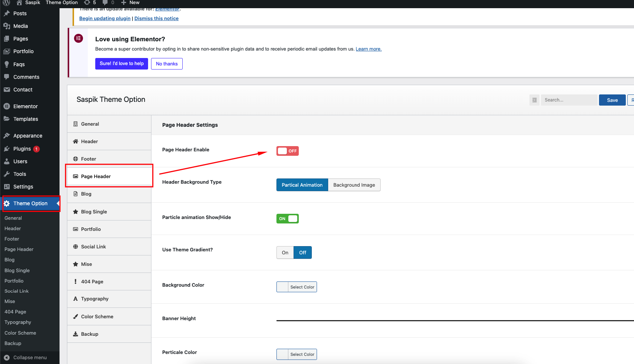Click Begin updating plugin link

click(x=105, y=18)
